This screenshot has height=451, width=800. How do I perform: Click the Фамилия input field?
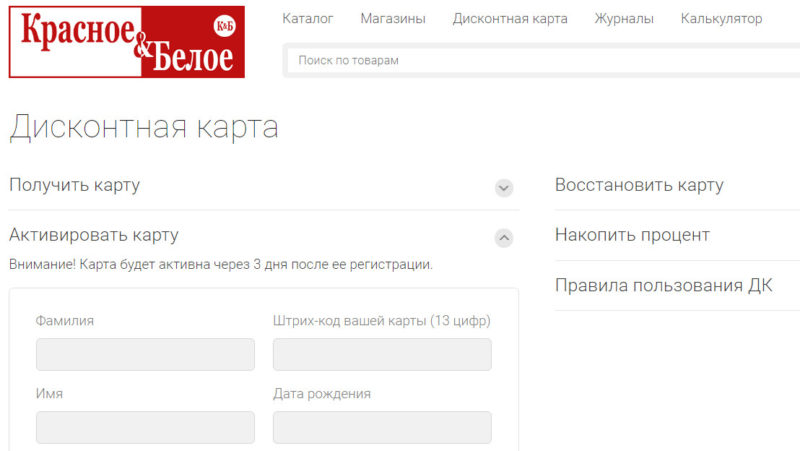pos(145,354)
